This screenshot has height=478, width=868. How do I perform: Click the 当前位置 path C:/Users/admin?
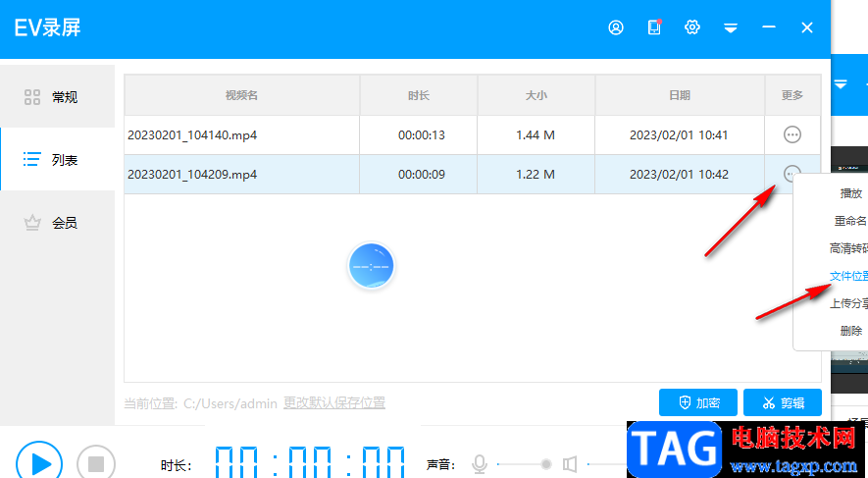click(230, 403)
